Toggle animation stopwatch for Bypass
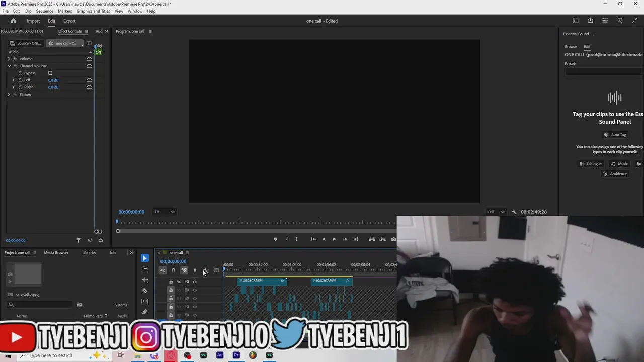The image size is (644, 362). tap(20, 73)
